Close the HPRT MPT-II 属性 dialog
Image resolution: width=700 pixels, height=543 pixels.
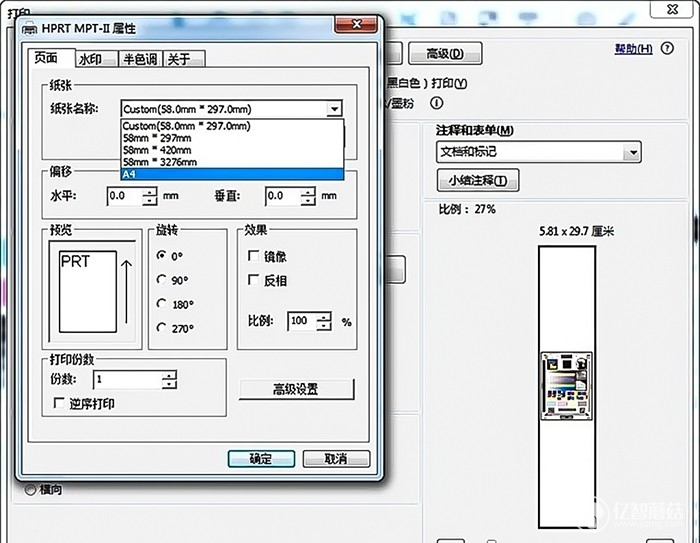pos(356,24)
